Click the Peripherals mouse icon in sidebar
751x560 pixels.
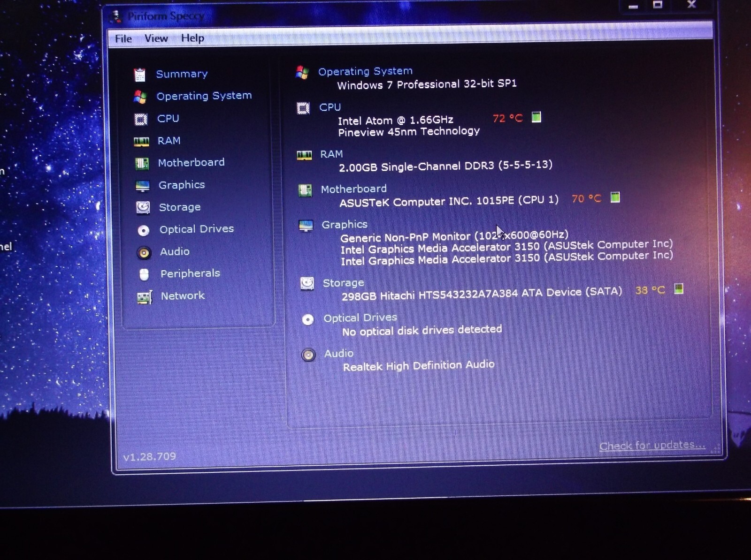click(144, 274)
